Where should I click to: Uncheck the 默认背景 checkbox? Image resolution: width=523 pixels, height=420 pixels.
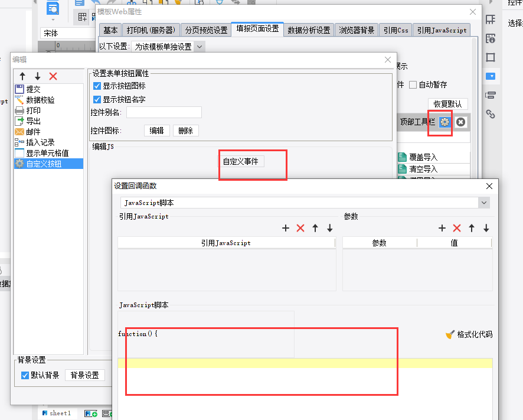pyautogui.click(x=25, y=375)
